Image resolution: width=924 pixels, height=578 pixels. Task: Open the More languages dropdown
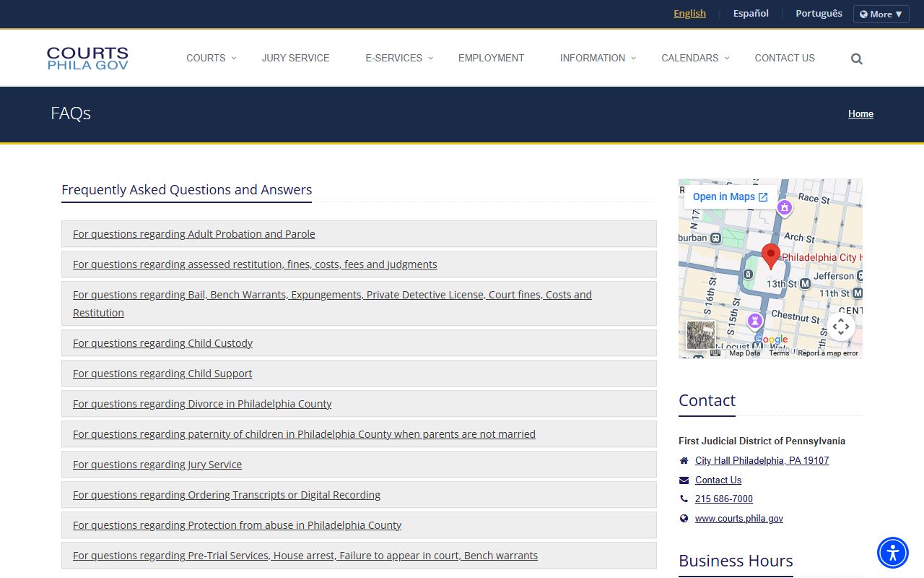coord(881,14)
